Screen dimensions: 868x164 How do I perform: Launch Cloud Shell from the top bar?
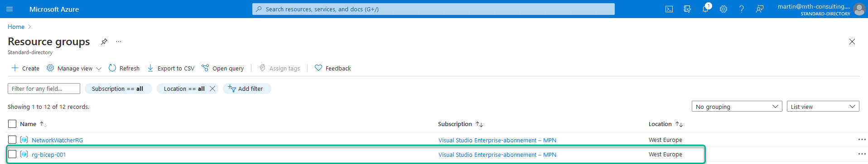click(669, 9)
